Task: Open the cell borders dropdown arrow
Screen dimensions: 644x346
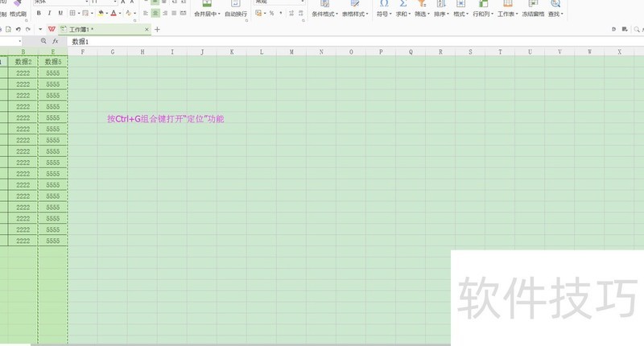Action: tap(79, 14)
